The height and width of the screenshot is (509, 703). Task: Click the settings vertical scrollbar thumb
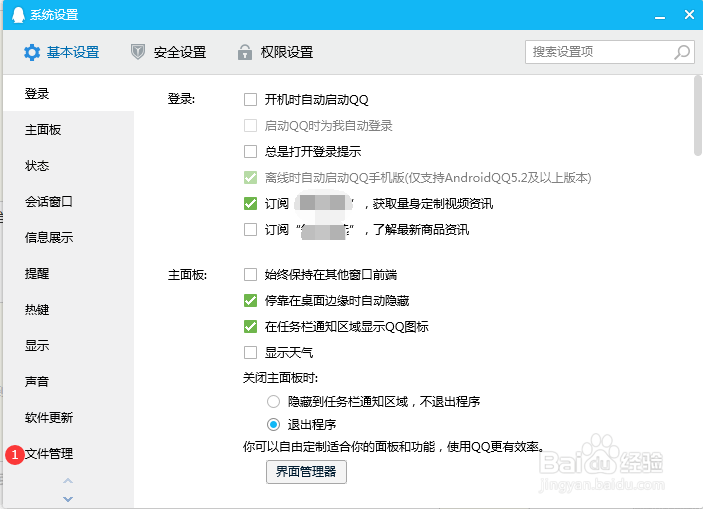coord(698,116)
